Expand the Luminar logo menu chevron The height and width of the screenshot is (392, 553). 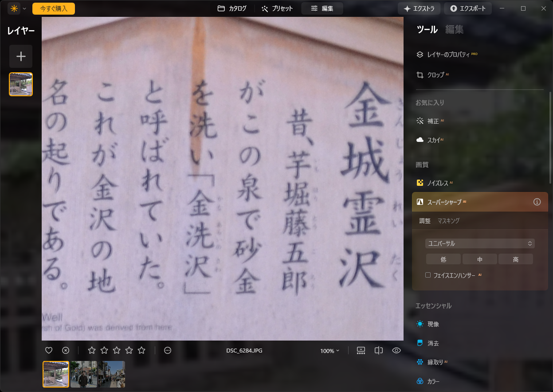[x=25, y=8]
